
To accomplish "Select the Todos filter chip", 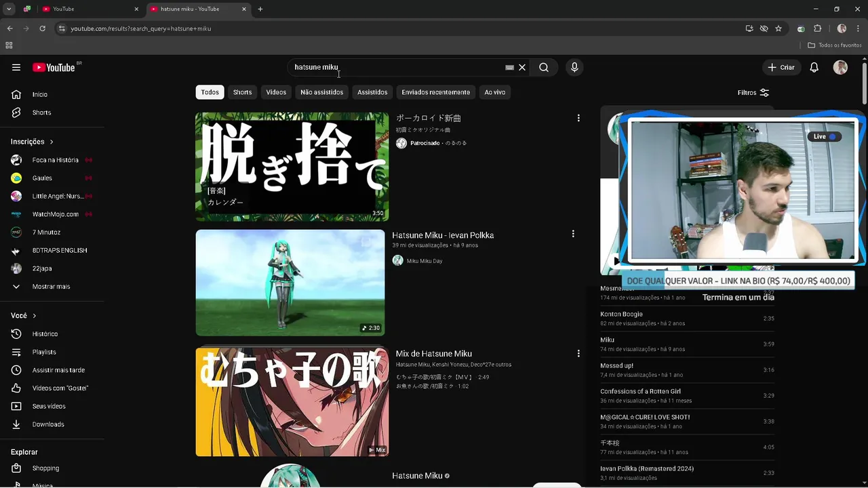I will [210, 92].
